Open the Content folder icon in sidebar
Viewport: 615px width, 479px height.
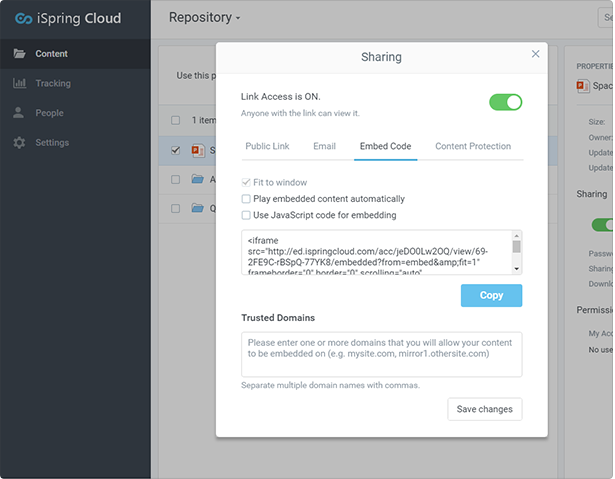click(19, 54)
